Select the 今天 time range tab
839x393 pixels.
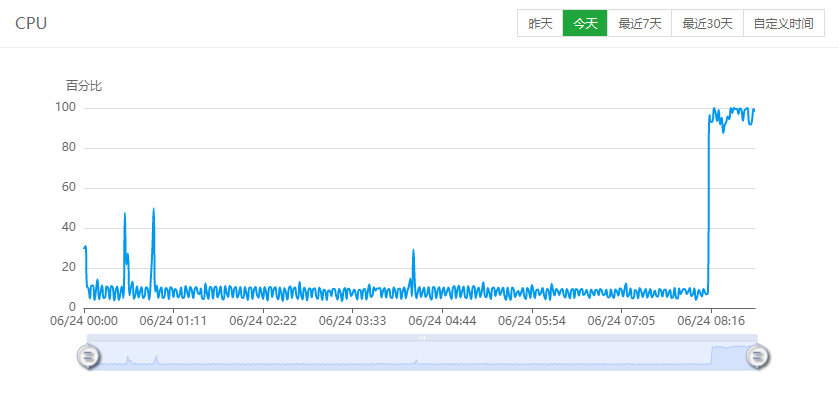point(585,24)
